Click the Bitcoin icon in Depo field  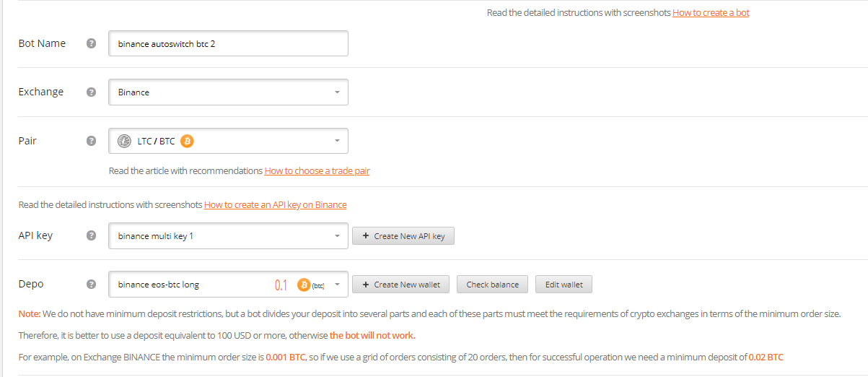click(x=304, y=285)
